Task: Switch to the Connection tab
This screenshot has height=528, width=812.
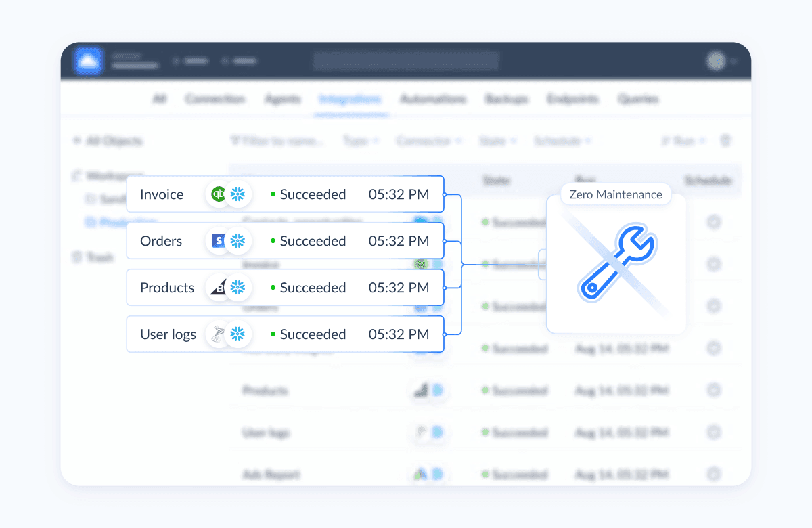Action: click(x=215, y=99)
